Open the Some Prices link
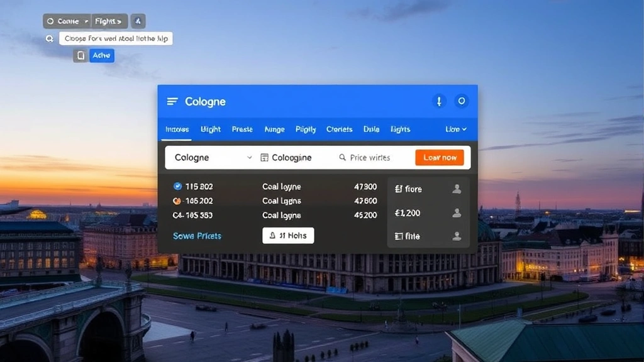The width and height of the screenshot is (644, 362). click(196, 235)
